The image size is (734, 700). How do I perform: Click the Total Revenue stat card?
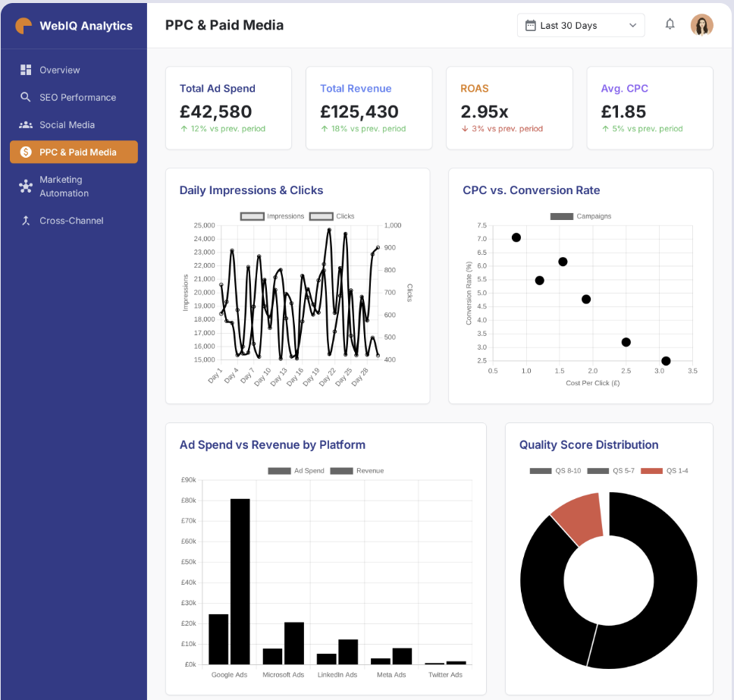(x=369, y=108)
